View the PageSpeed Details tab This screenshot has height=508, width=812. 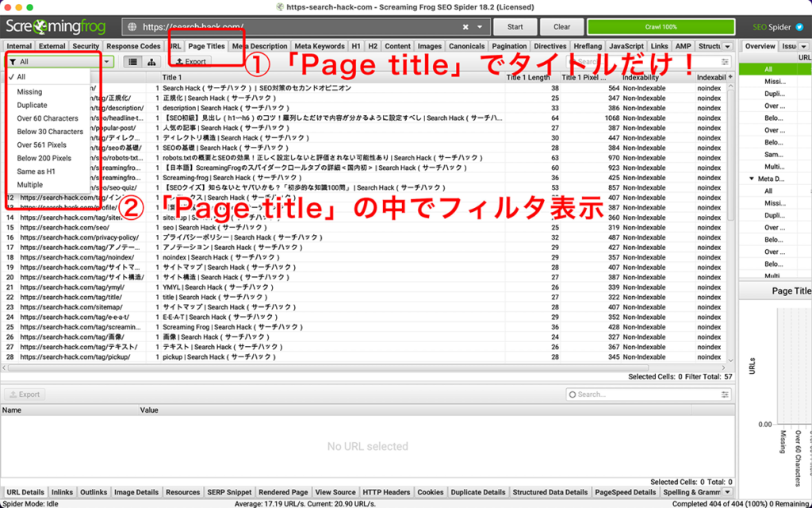(626, 492)
